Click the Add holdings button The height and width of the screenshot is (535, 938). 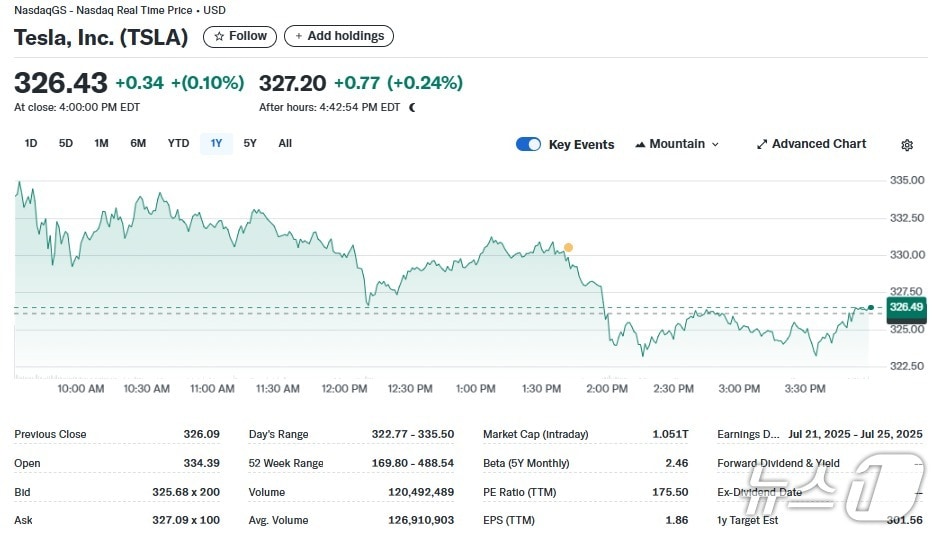[x=339, y=36]
